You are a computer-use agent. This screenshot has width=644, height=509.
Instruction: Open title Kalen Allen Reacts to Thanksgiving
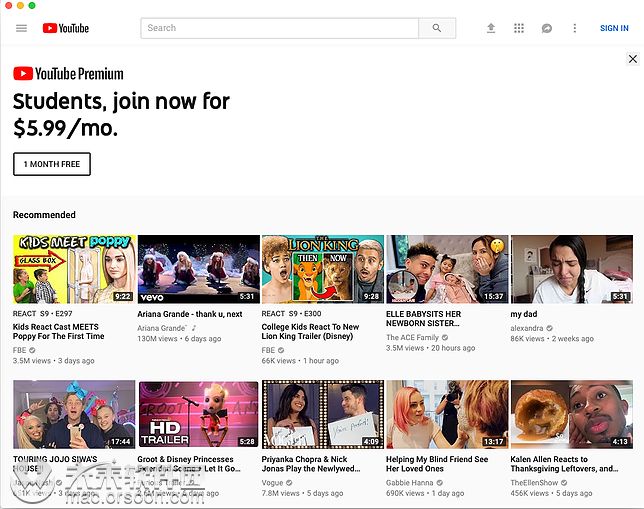pos(564,464)
